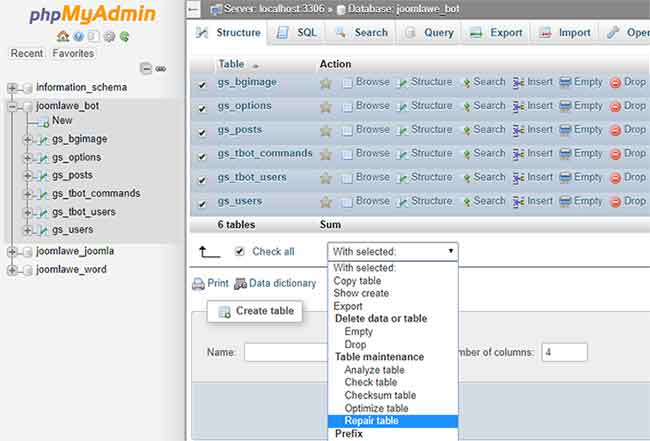This screenshot has width=650, height=441.
Task: Open the Favorites tables button
Action: click(x=73, y=53)
